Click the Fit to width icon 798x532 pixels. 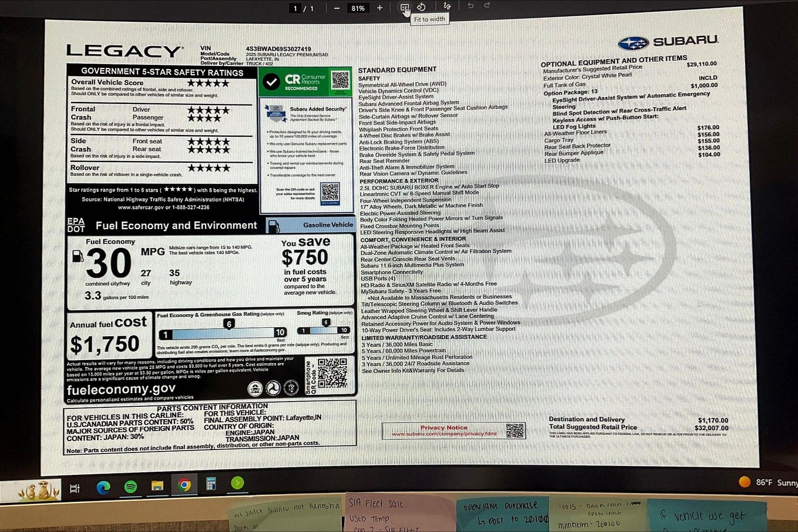405,7
